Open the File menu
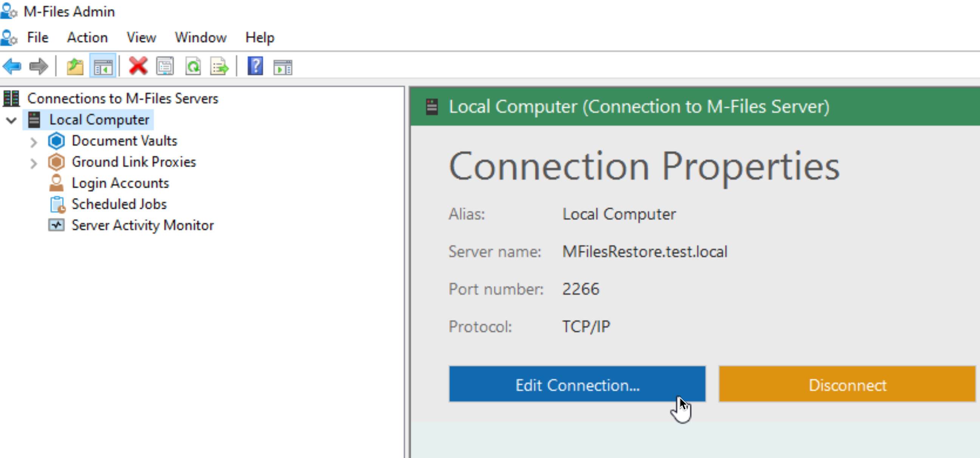Image resolution: width=980 pixels, height=458 pixels. coord(38,38)
